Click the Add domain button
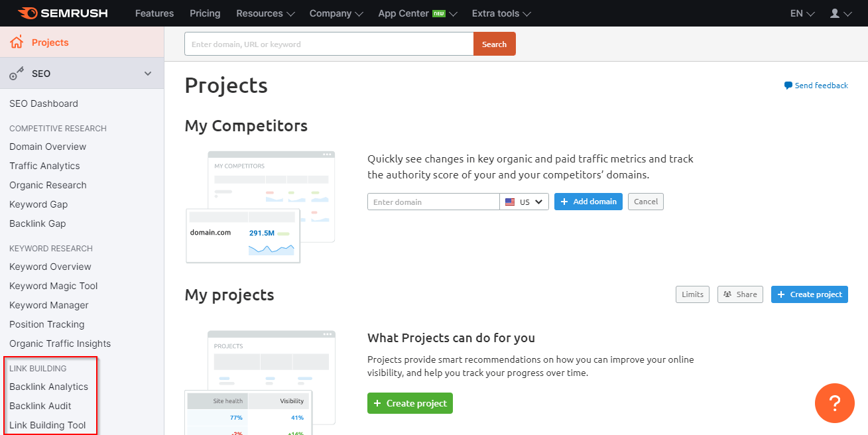Viewport: 868px width, 435px height. [588, 202]
